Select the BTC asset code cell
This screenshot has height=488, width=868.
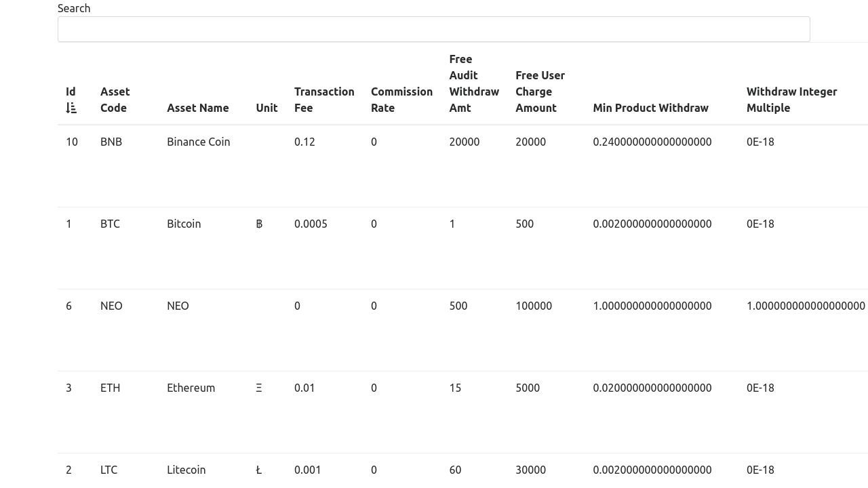(x=110, y=224)
